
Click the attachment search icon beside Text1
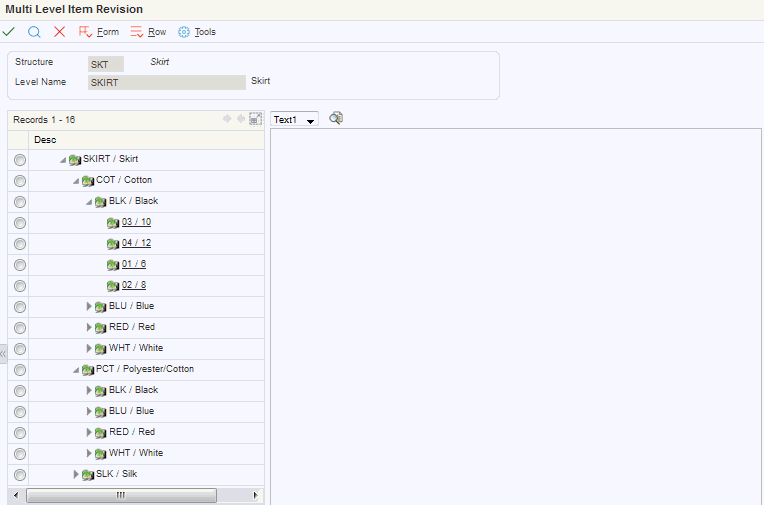tap(336, 118)
